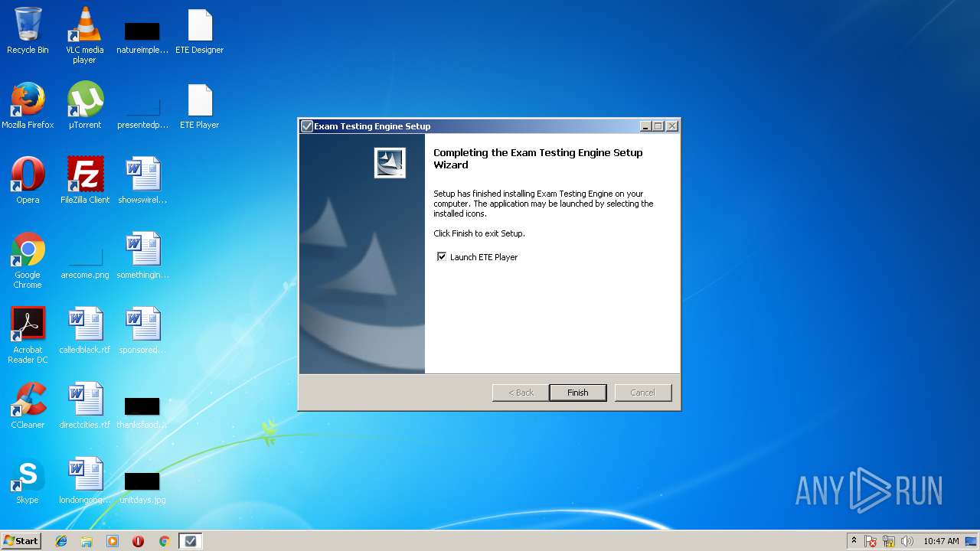Click the Exam Testing Engine Setup title bar

tap(488, 126)
